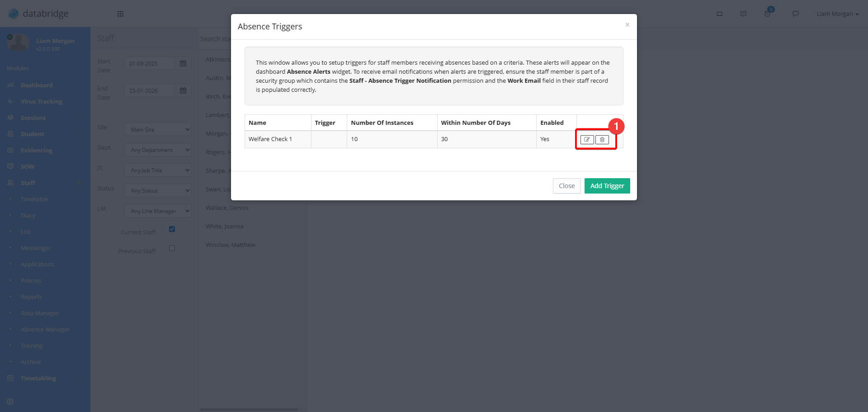Open Start Date calendar picker
Image resolution: width=868 pixels, height=412 pixels.
point(183,63)
